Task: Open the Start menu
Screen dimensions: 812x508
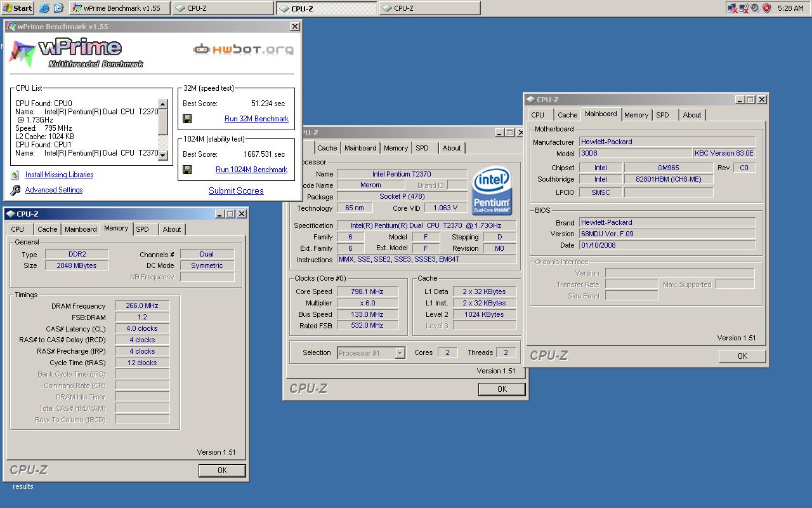Action: 18,8
